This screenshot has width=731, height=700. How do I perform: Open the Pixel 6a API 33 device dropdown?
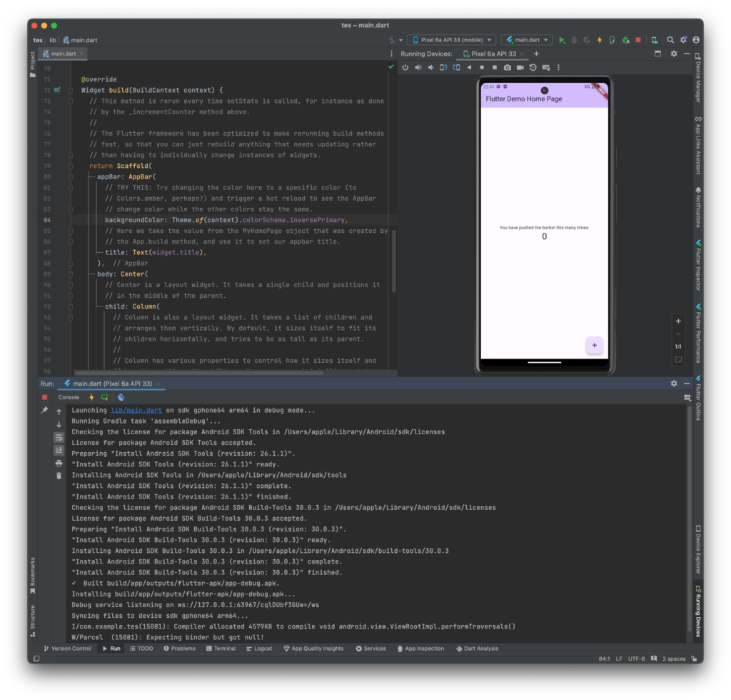pos(452,39)
